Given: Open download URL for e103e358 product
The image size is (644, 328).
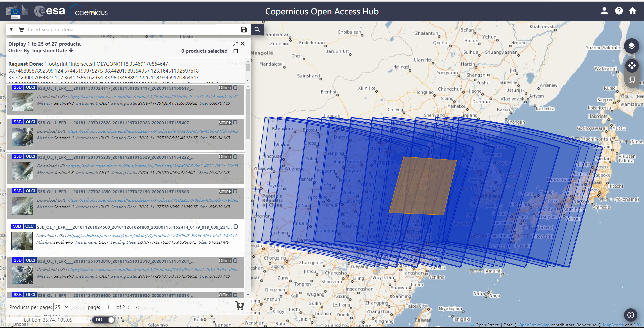Looking at the screenshot, I should (x=153, y=131).
